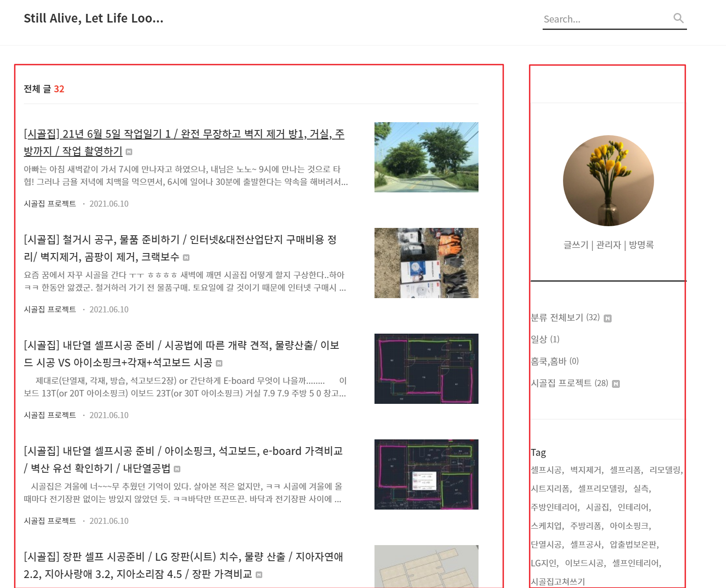Click tag 실측
Image resolution: width=726 pixels, height=588 pixels.
(x=641, y=489)
